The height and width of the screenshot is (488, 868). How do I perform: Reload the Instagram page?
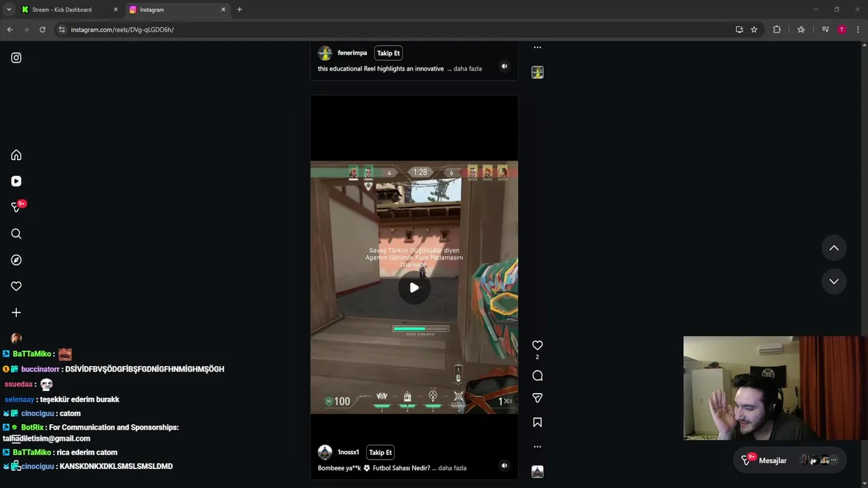(42, 30)
